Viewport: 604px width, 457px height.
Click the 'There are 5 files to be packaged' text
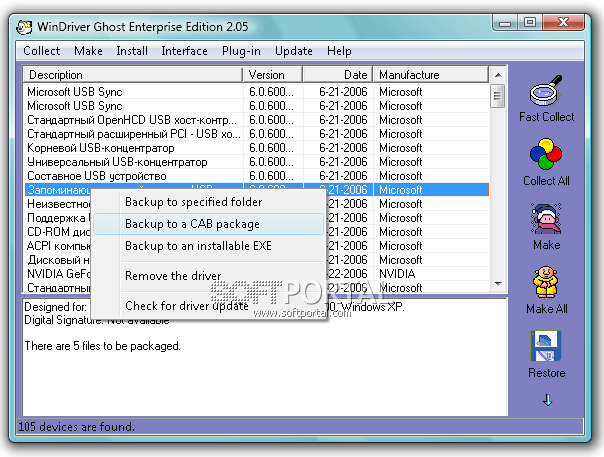[102, 346]
